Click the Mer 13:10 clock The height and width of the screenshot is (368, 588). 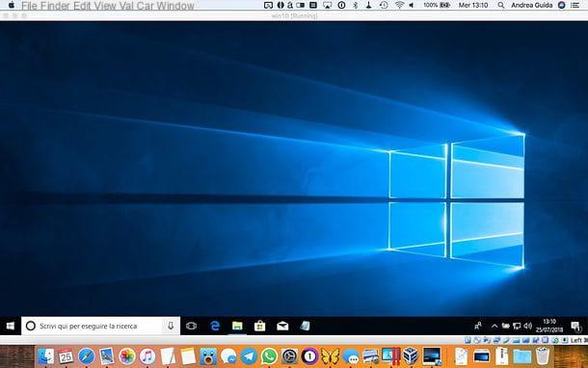(473, 5)
